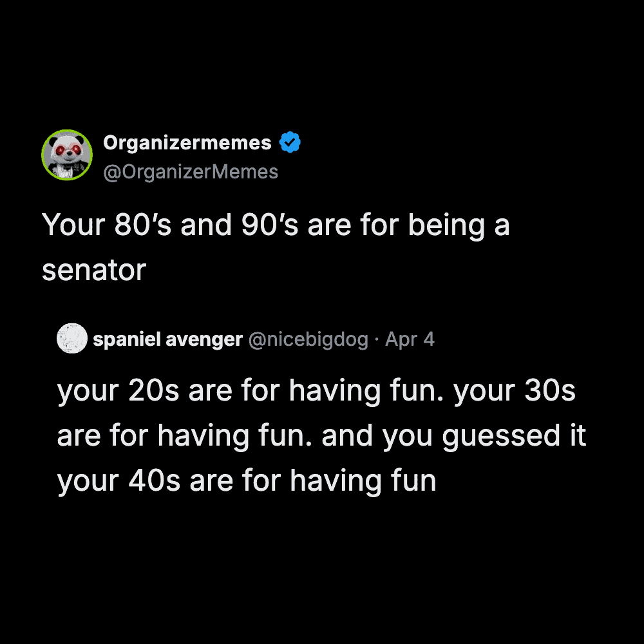Click the Apr 4 timestamp
Screen dimensions: 644x644
coord(410,339)
